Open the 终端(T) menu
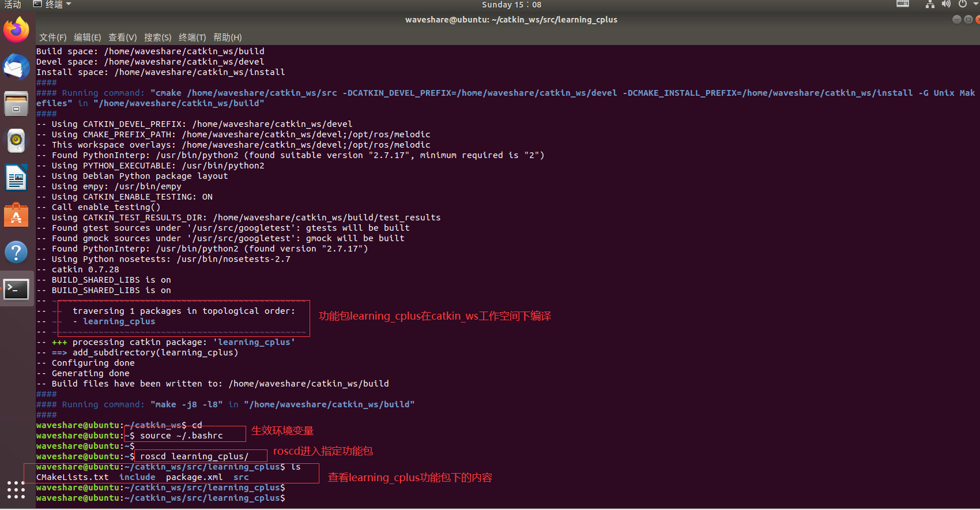The width and height of the screenshot is (980, 510). [x=192, y=37]
